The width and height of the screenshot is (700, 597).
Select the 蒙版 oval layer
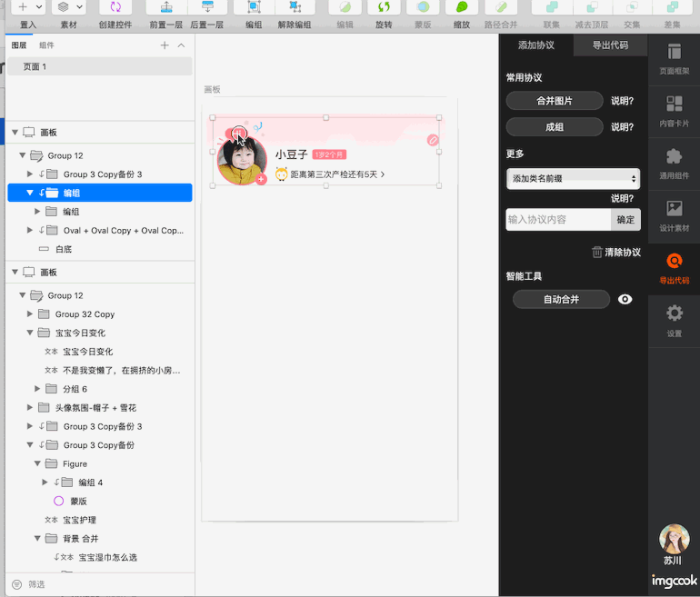(x=100, y=501)
